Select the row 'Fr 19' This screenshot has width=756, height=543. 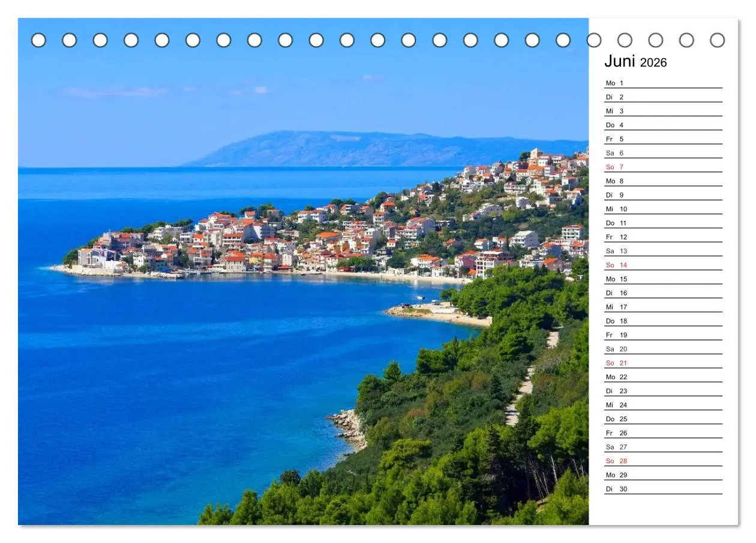click(x=663, y=335)
